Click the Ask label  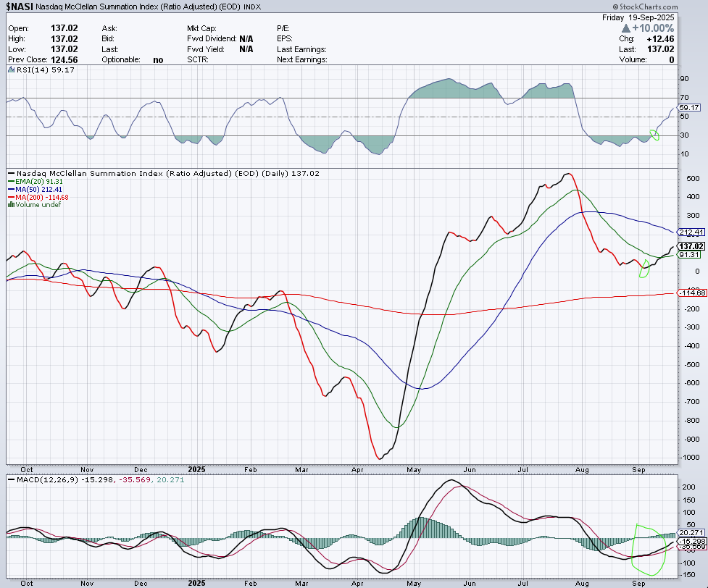109,28
